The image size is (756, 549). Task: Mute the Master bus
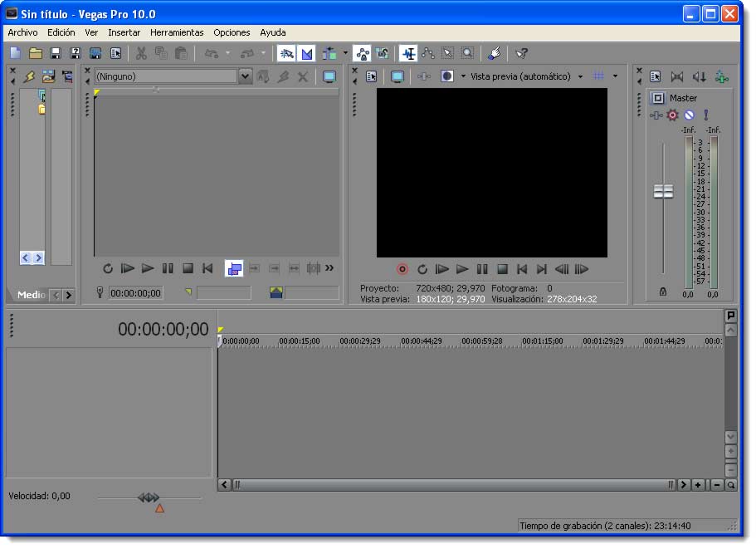[x=689, y=115]
